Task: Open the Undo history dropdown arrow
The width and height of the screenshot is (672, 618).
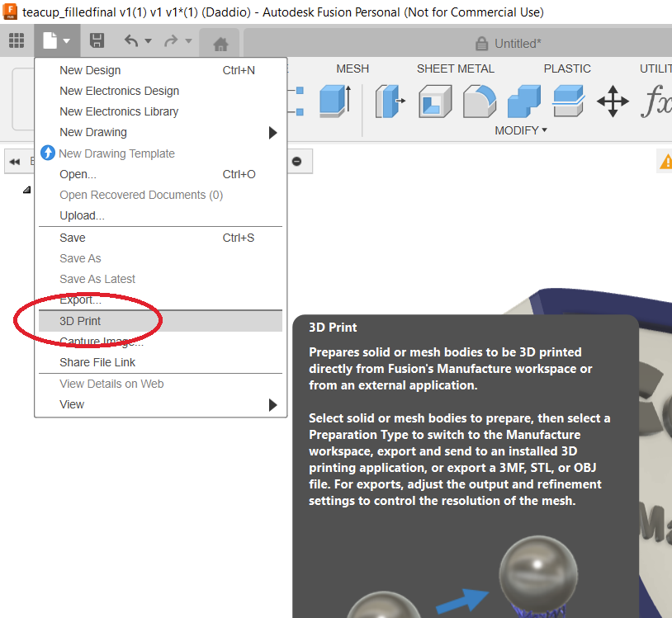Action: 149,41
